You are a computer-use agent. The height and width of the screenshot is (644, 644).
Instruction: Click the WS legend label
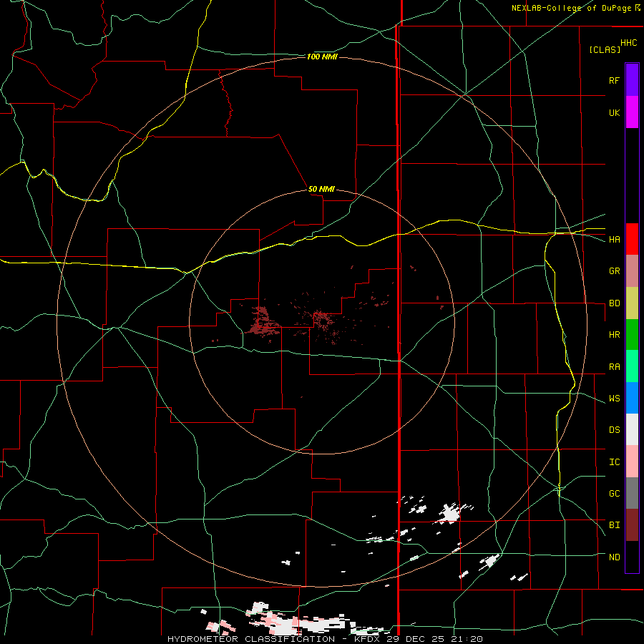click(614, 399)
